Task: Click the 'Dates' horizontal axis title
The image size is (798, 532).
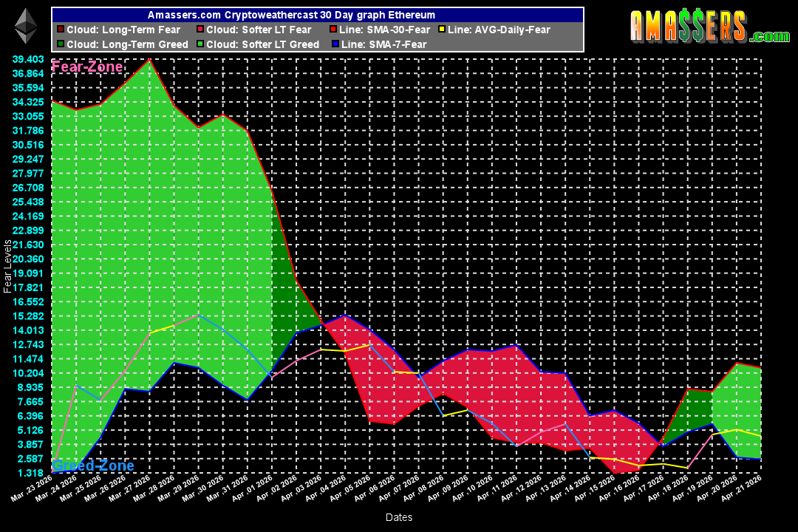Action: point(399,517)
